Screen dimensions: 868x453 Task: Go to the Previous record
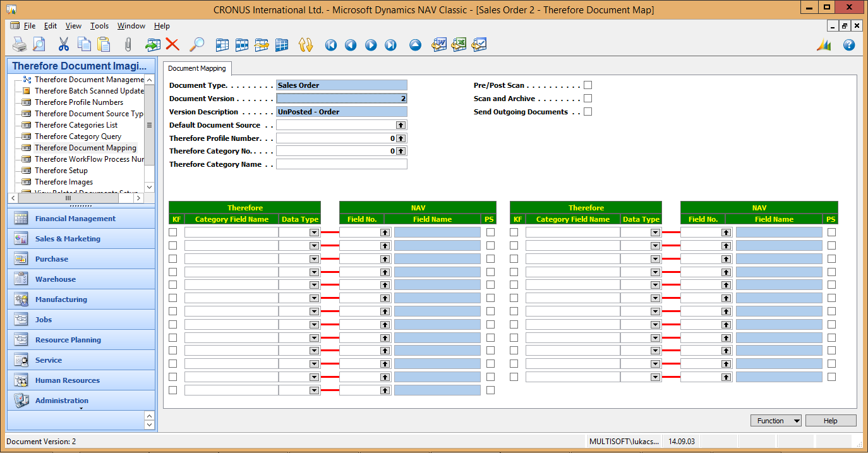tap(351, 45)
